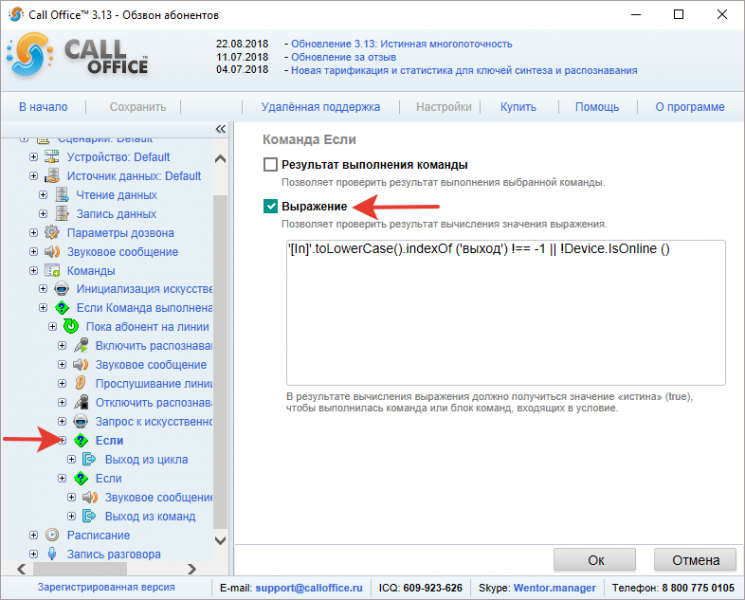The height and width of the screenshot is (600, 745).
Task: Click the tree scroll down arrow
Action: click(220, 541)
